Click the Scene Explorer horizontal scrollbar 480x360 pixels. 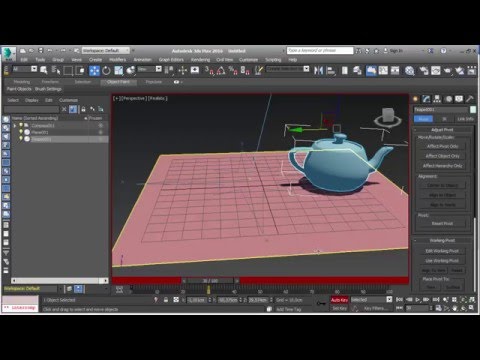pyautogui.click(x=60, y=281)
